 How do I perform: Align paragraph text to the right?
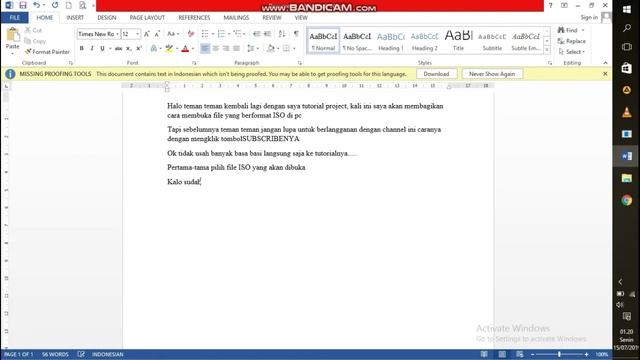[x=226, y=49]
